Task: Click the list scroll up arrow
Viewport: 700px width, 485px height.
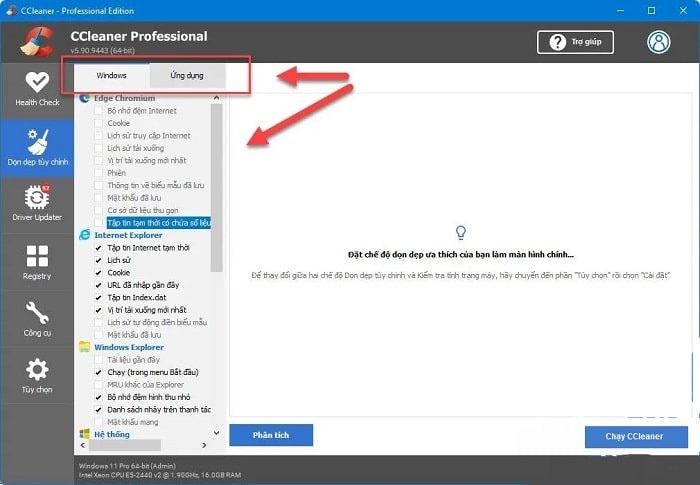Action: [217, 98]
